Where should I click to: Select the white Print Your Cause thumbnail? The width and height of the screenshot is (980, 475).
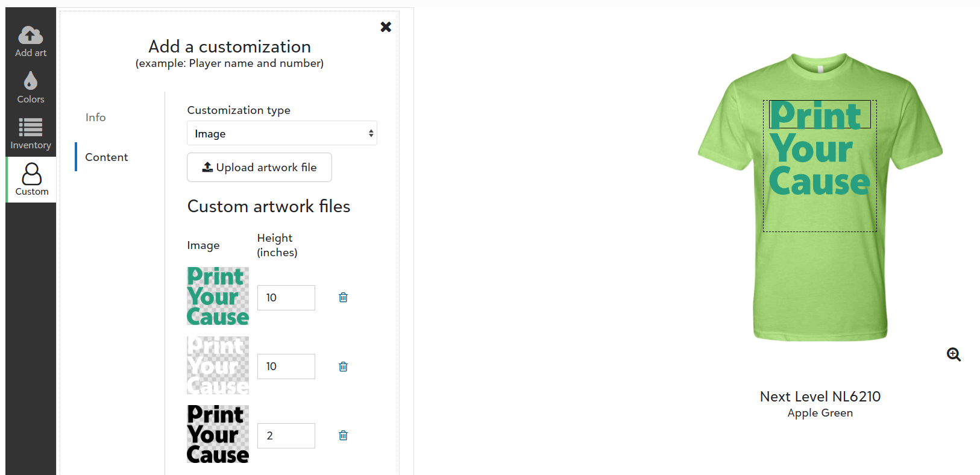pos(218,365)
